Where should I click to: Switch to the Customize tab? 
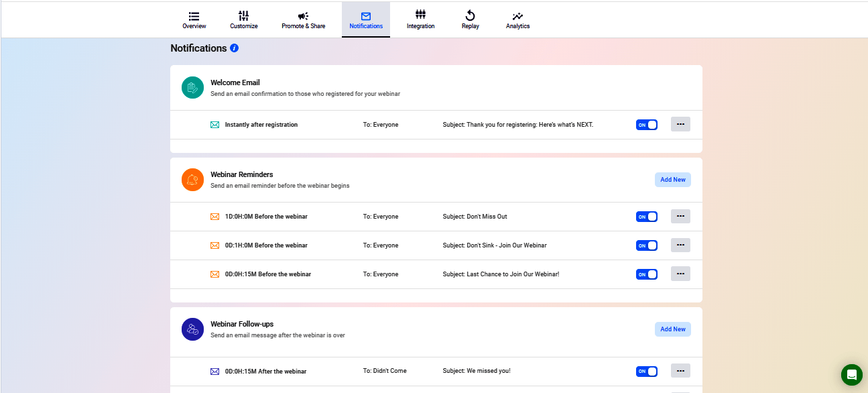(x=243, y=19)
